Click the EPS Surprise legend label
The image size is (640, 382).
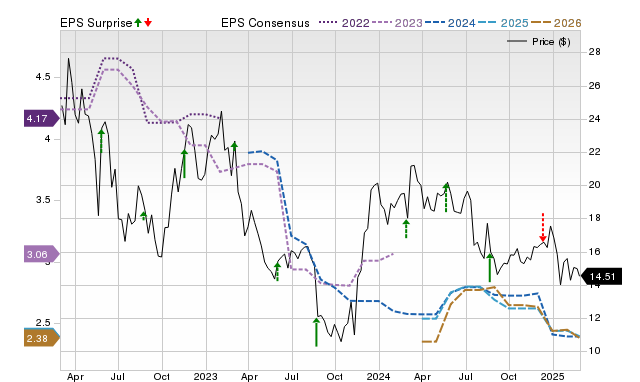96,23
